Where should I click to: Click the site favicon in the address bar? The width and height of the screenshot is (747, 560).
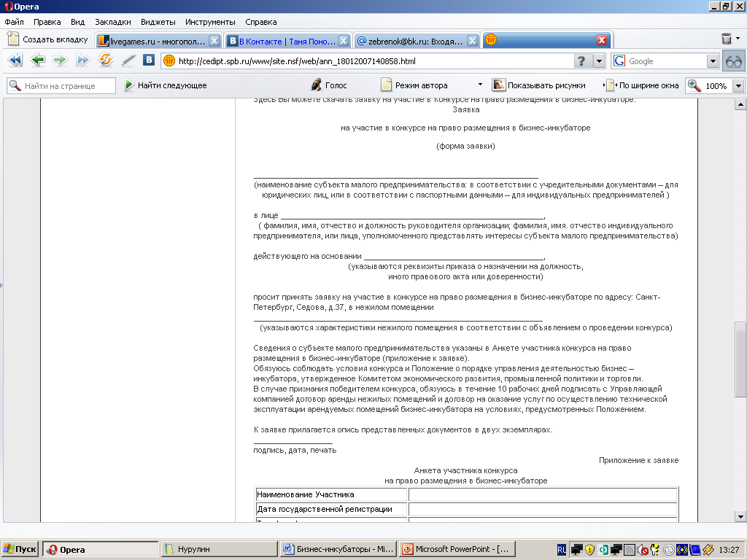click(169, 61)
